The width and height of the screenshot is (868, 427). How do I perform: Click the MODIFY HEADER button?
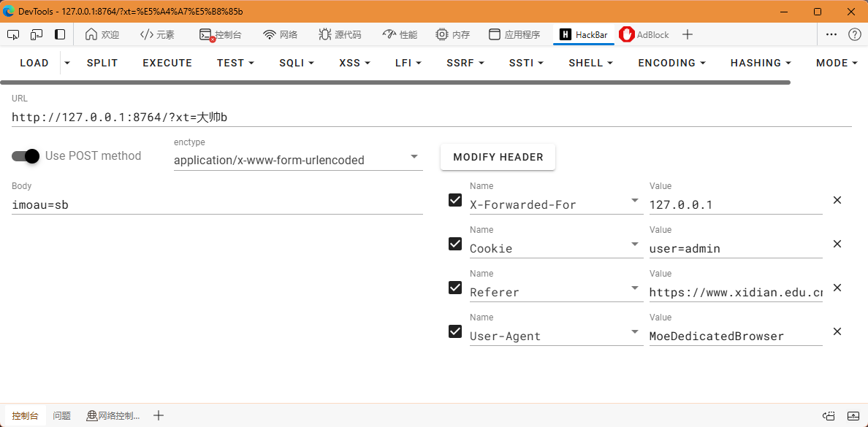[498, 157]
